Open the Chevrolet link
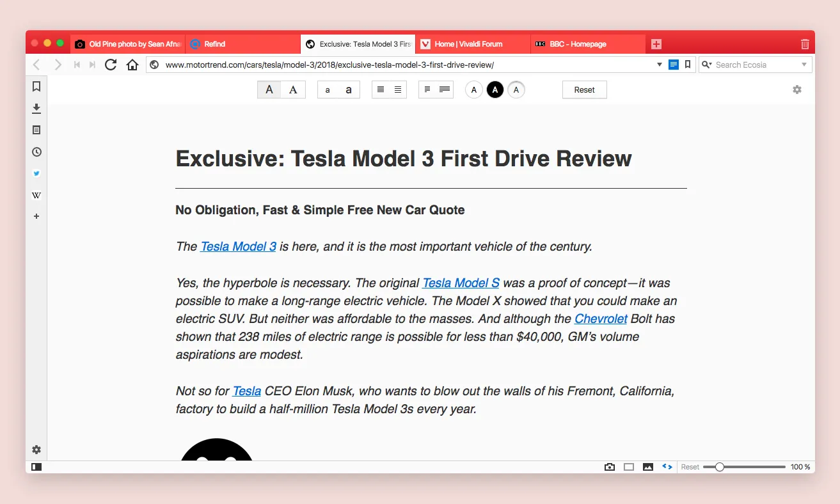 coord(601,319)
